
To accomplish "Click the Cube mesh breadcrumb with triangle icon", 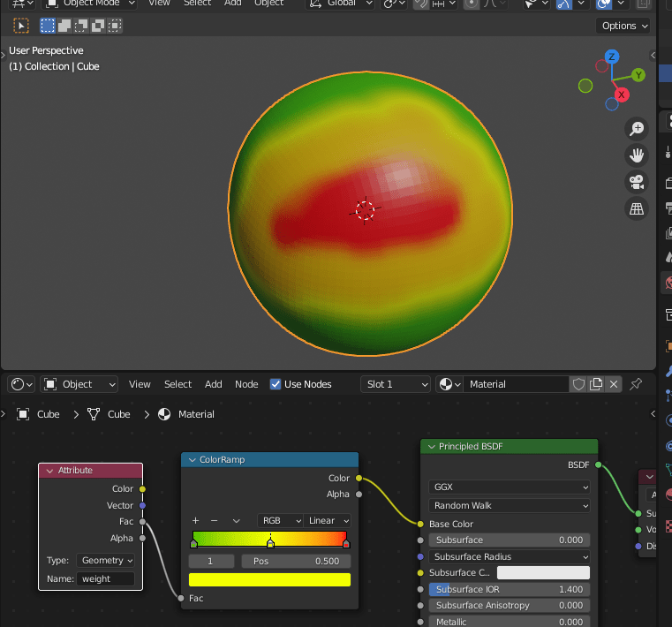I will [109, 414].
